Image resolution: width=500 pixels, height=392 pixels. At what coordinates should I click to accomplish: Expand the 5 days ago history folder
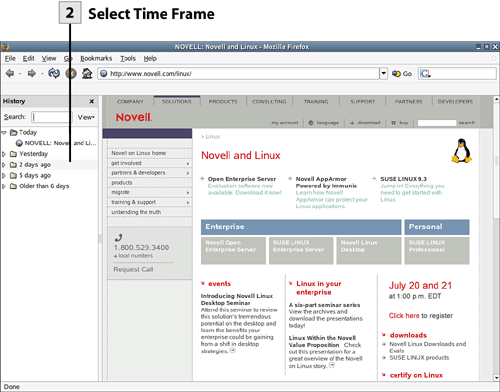[4, 175]
